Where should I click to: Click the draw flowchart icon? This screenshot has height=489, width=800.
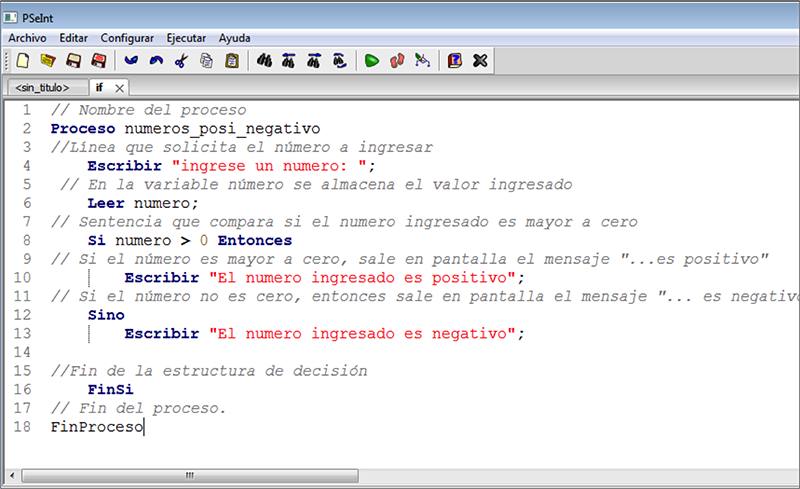422,61
